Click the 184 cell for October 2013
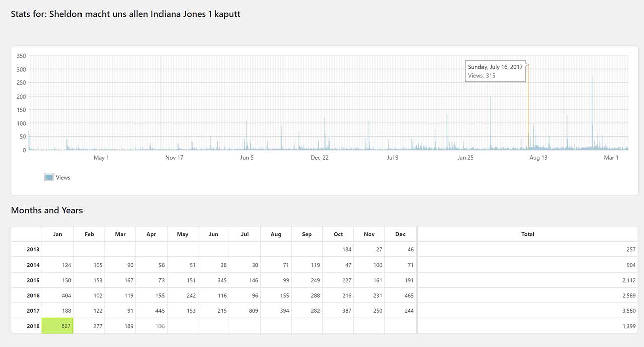The image size is (644, 347). 338,249
